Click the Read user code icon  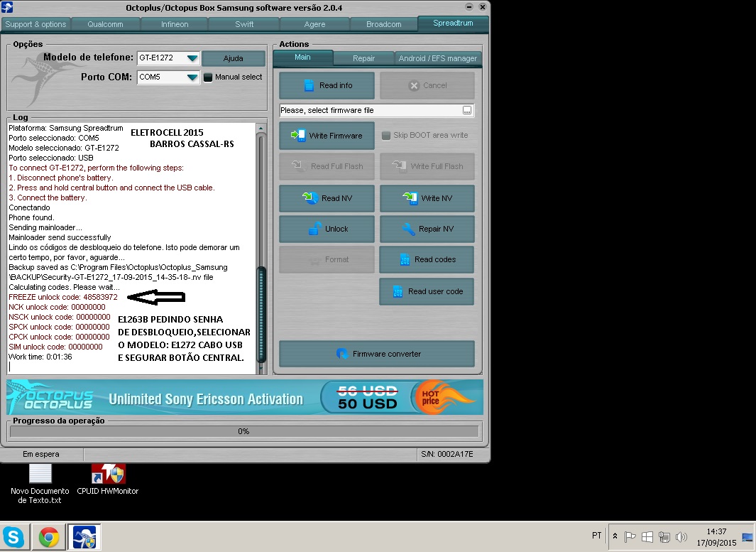coord(398,291)
